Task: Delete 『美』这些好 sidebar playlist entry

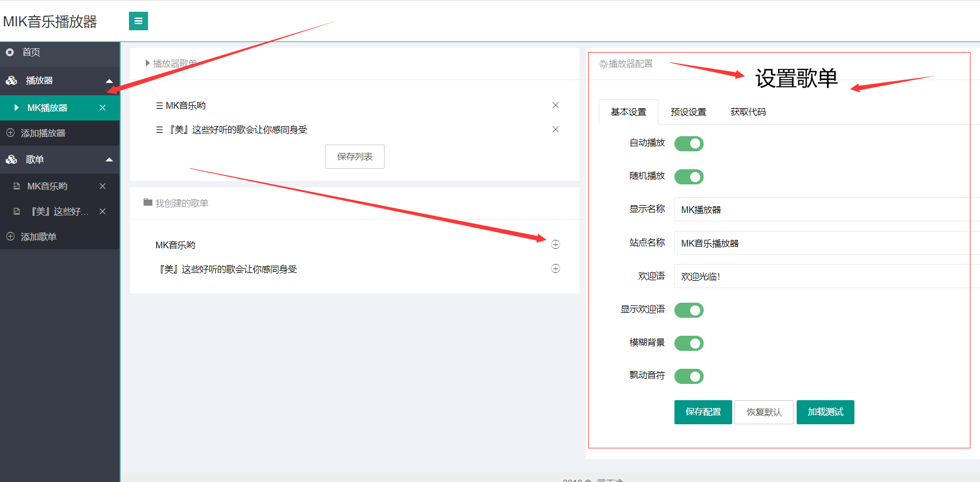Action: [103, 211]
